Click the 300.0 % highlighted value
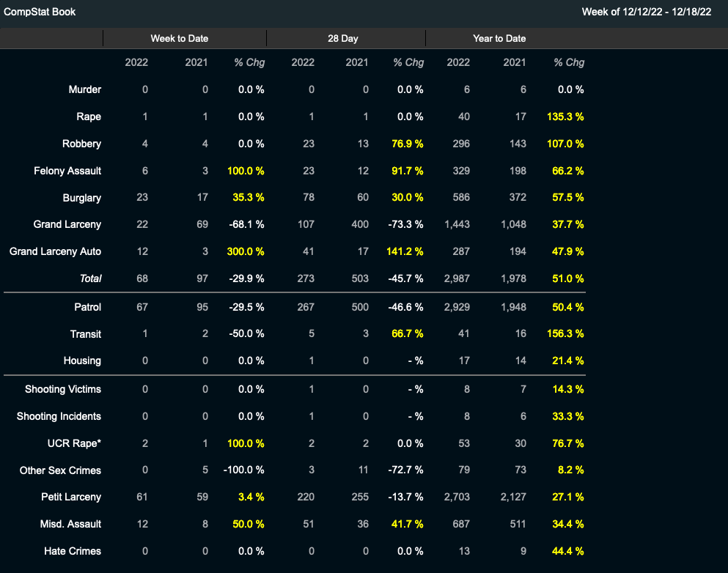Image resolution: width=728 pixels, height=573 pixels. 246,251
